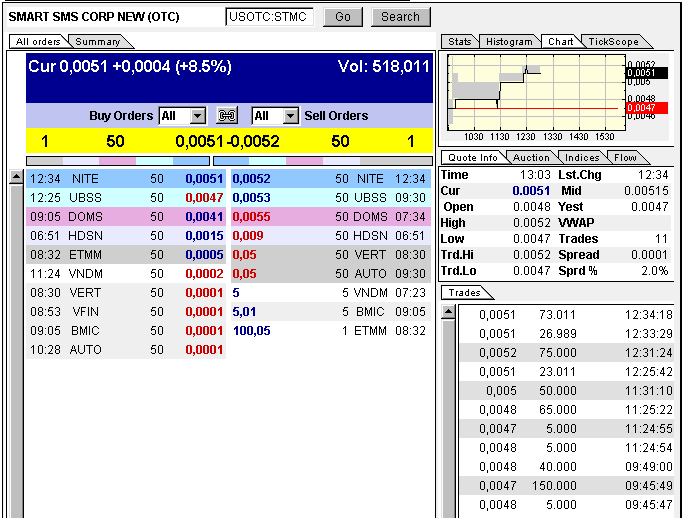Image resolution: width=687 pixels, height=518 pixels.
Task: Open the Auction tab
Action: [x=531, y=157]
